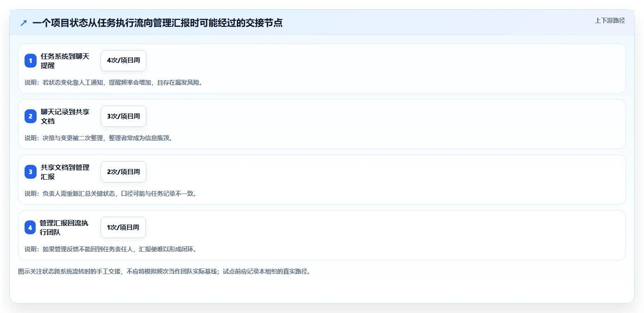Image resolution: width=644 pixels, height=313 pixels.
Task: Click the footer note starting with 图示关注状态跨系统流转
Action: click(164, 271)
